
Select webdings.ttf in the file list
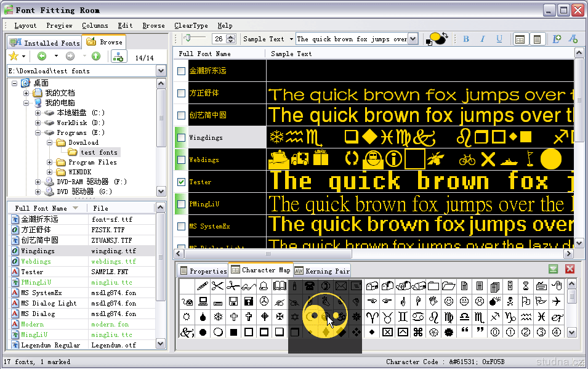[113, 261]
